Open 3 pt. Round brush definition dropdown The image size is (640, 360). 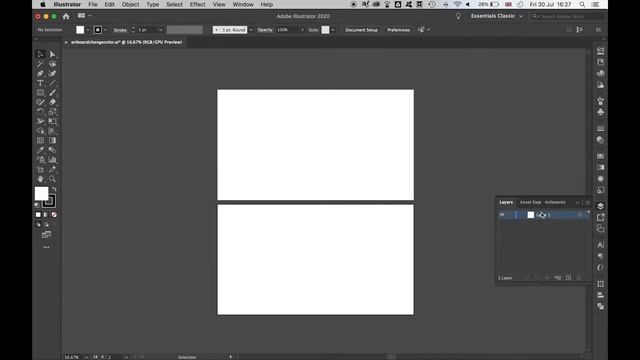click(251, 30)
